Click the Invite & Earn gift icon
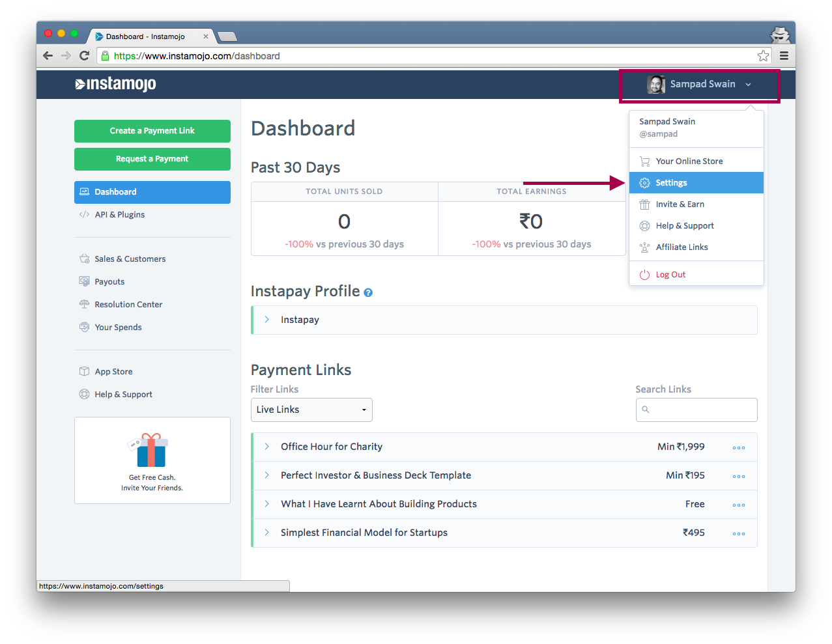The image size is (832, 644). pos(644,204)
